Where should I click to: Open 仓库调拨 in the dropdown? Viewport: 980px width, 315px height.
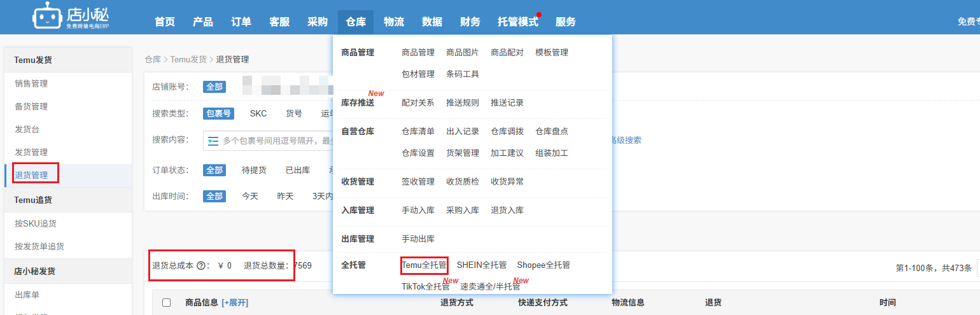507,131
